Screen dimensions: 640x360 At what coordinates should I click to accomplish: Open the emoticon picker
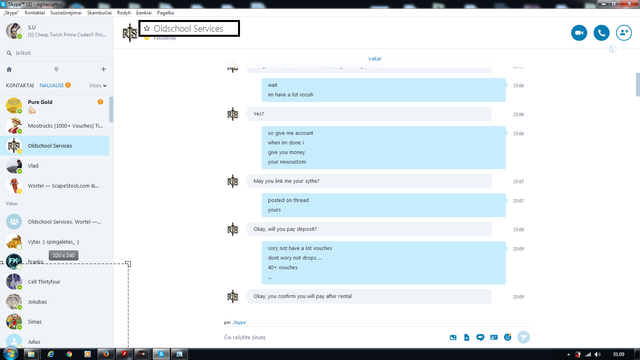507,338
